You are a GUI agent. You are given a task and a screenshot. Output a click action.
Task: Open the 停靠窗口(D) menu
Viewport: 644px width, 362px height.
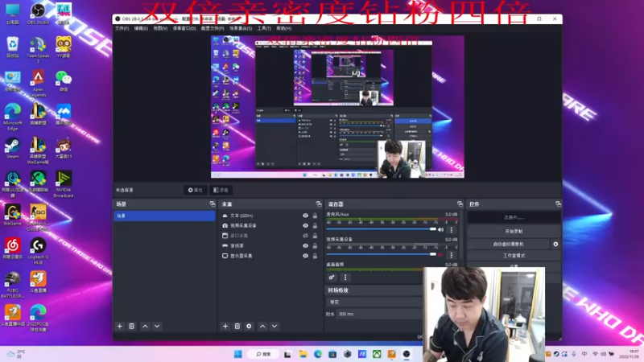click(184, 28)
